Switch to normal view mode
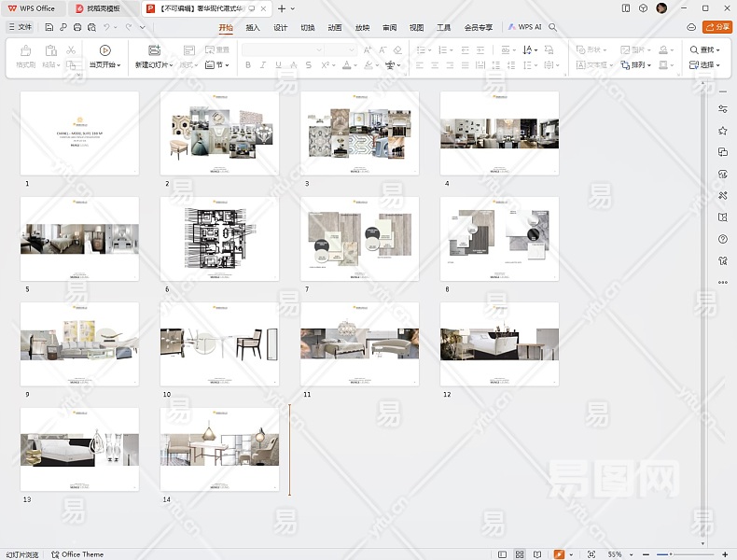Screen dimensions: 737x560 pos(503,554)
